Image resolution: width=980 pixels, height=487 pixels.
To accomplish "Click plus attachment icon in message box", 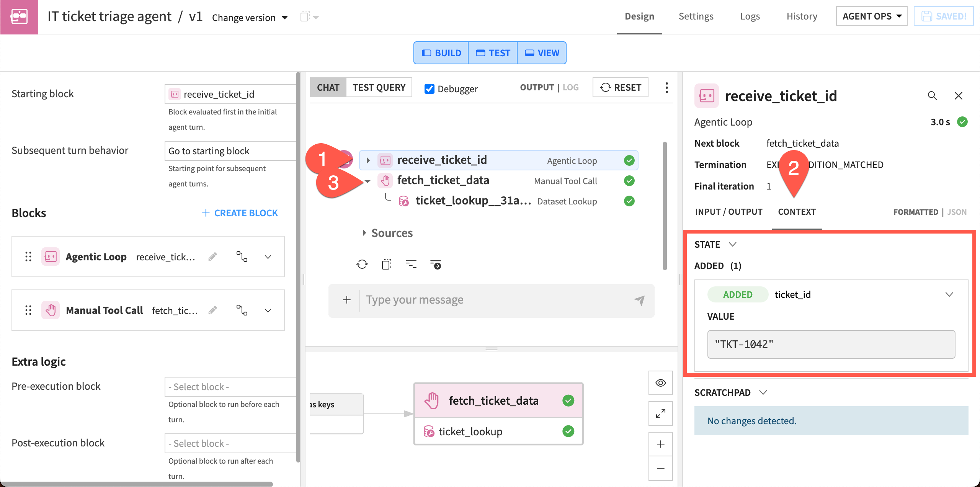I will [347, 300].
